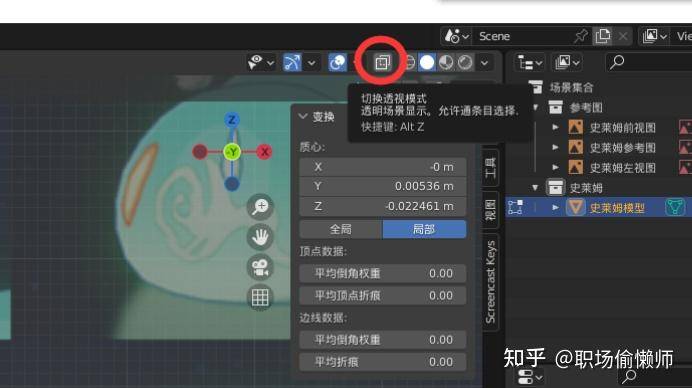This screenshot has height=388, width=692.
Task: Select the 参考图 collection
Action: pyautogui.click(x=586, y=107)
